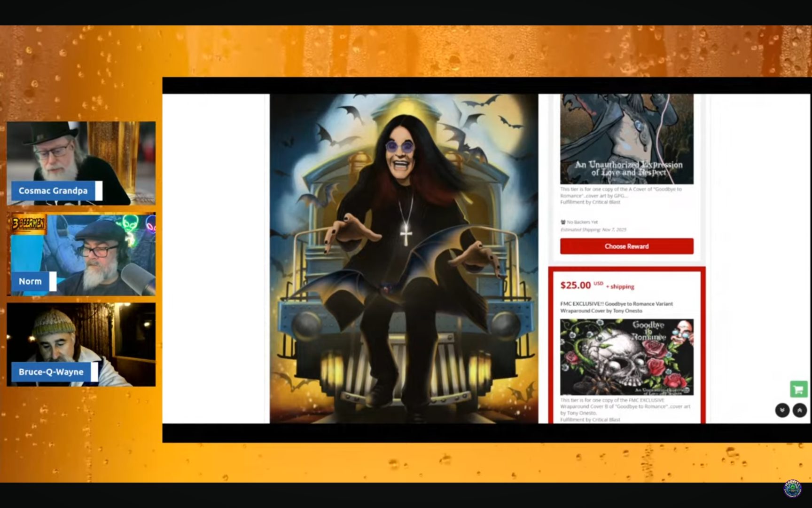
Task: Click the large Ozzy train cover artwork
Action: point(404,259)
